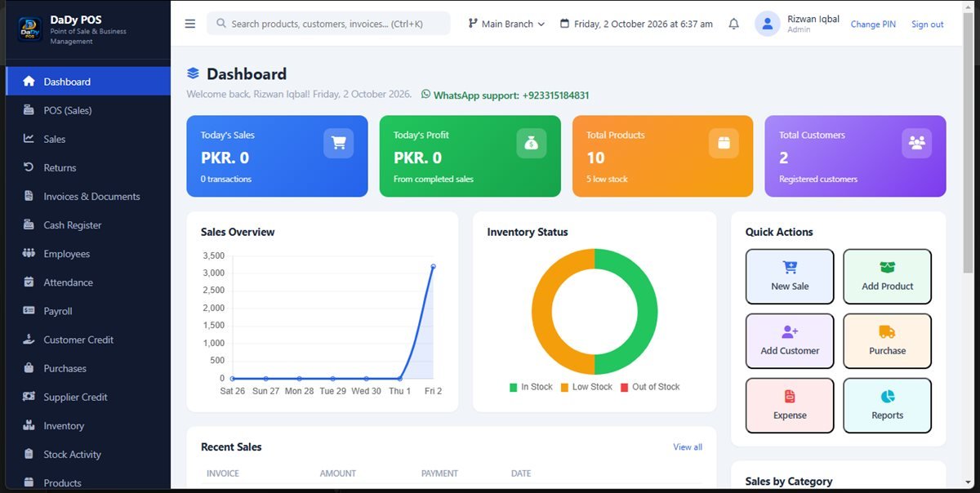
Task: Open the notifications bell icon
Action: coord(733,24)
